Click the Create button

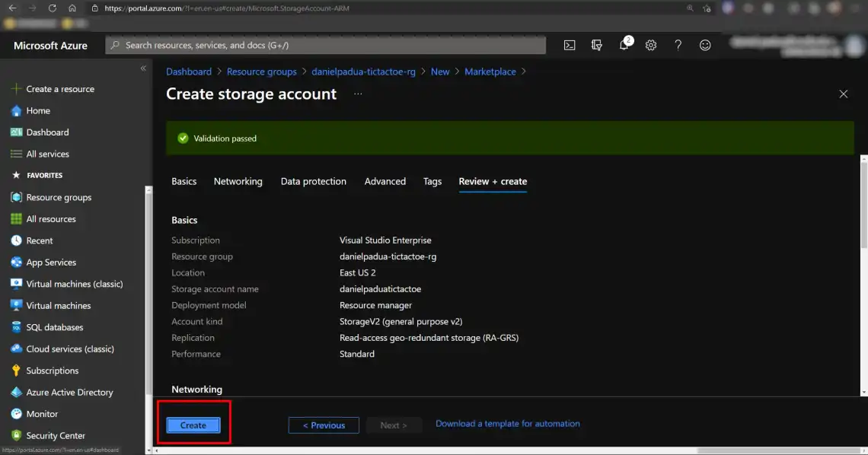(x=193, y=425)
